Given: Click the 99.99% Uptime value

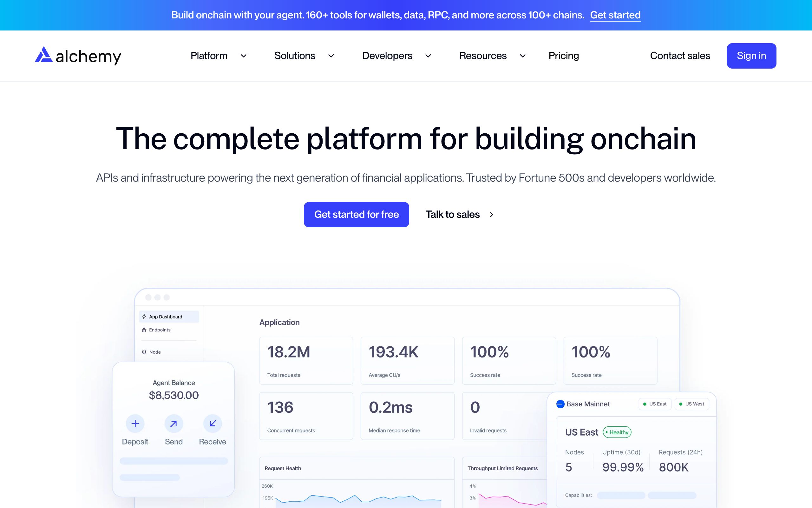Looking at the screenshot, I should [623, 467].
